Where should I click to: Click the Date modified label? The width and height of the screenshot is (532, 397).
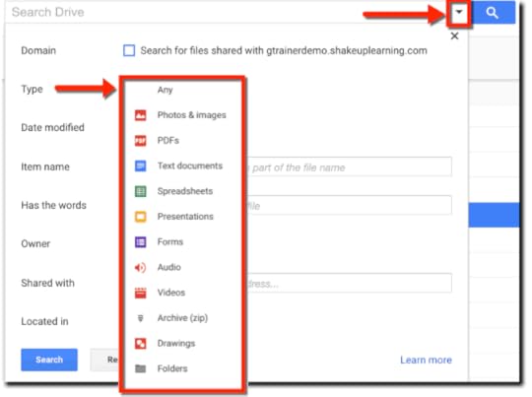[52, 128]
